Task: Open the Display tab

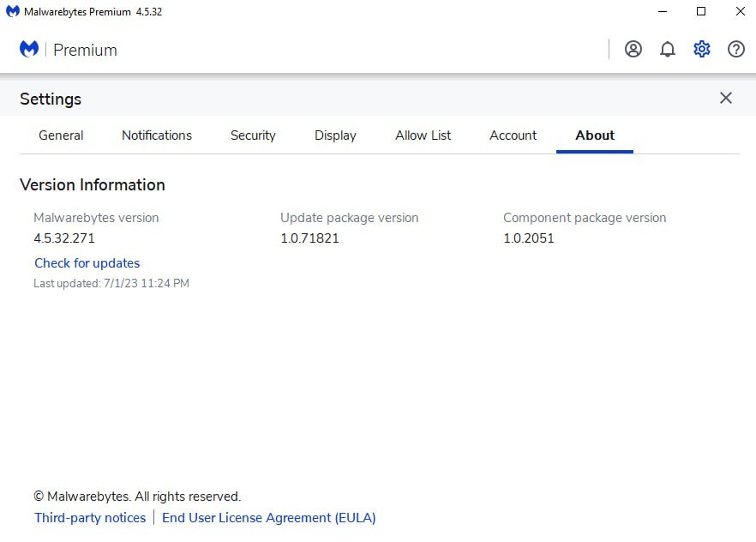Action: pos(335,135)
